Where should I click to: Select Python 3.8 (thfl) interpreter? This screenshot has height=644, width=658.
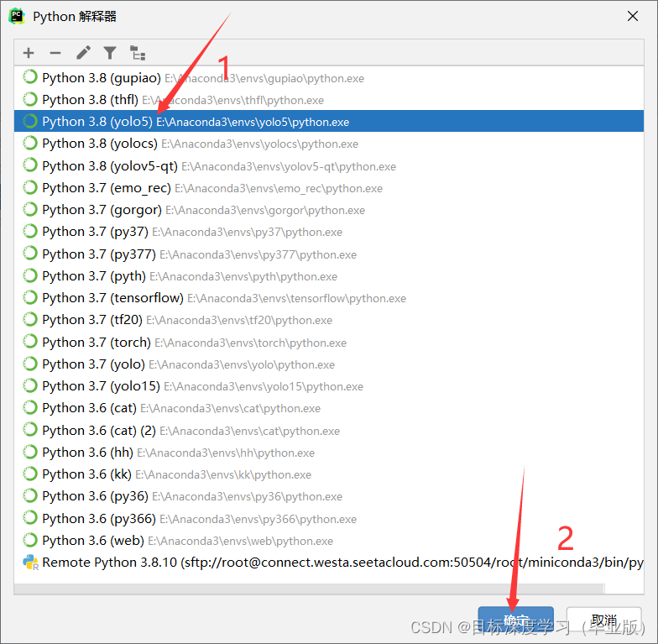329,99
